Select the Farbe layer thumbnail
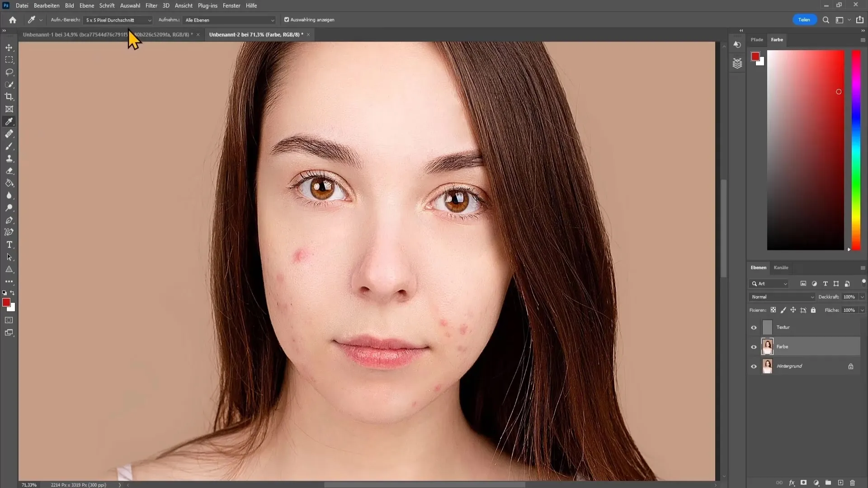The height and width of the screenshot is (488, 868). click(x=768, y=346)
